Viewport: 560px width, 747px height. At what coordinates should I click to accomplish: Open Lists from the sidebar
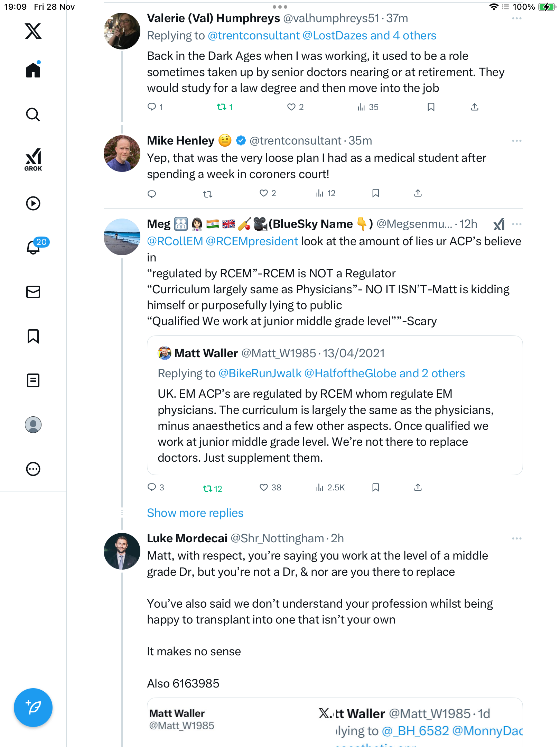pos(33,380)
